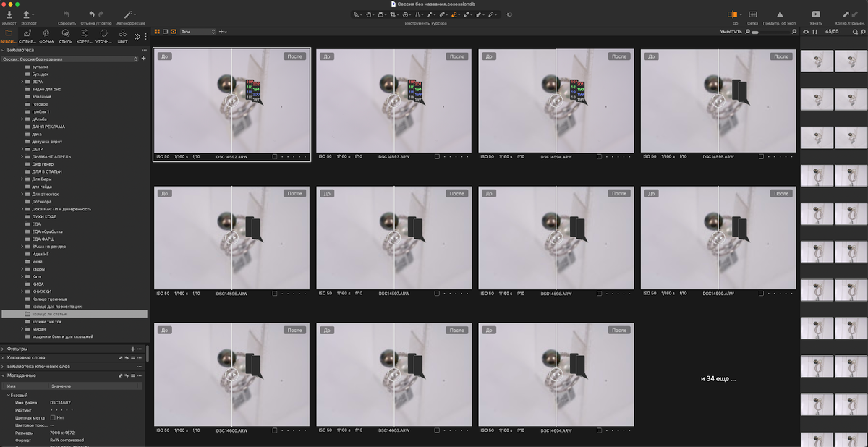
Task: Click the Сбросить reset arrow icon
Action: pyautogui.click(x=67, y=14)
